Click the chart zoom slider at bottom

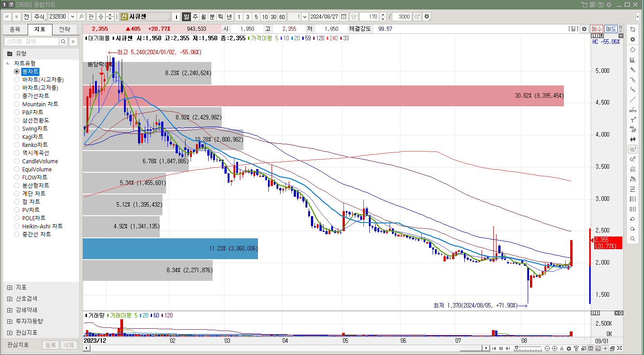coord(528,348)
